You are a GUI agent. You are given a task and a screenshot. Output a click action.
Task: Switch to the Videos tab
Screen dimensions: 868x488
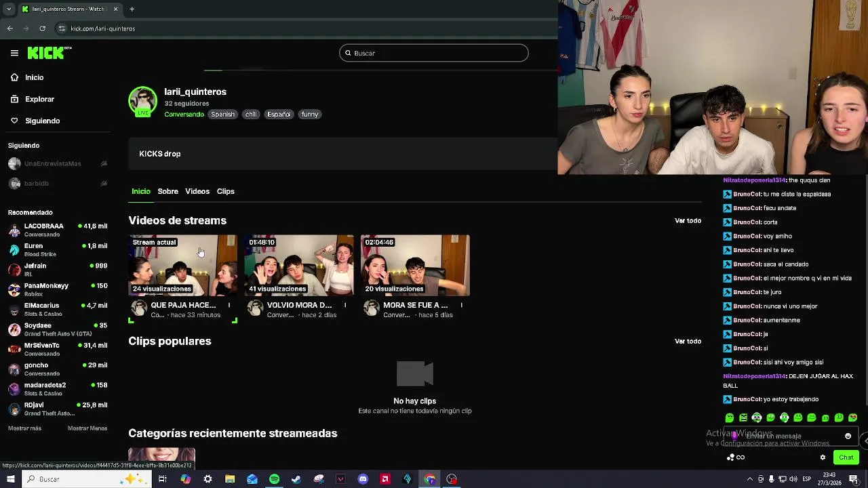click(x=197, y=191)
